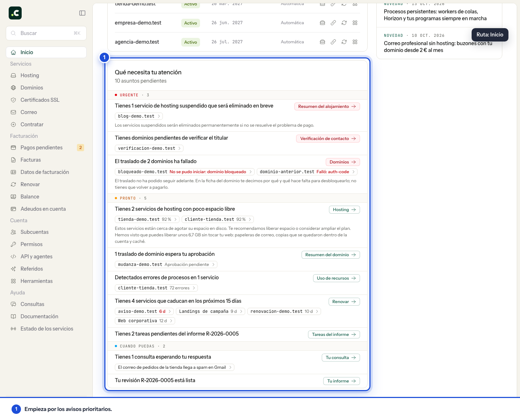Open Verificación de contacto
This screenshot has height=420, width=520.
pyautogui.click(x=328, y=139)
